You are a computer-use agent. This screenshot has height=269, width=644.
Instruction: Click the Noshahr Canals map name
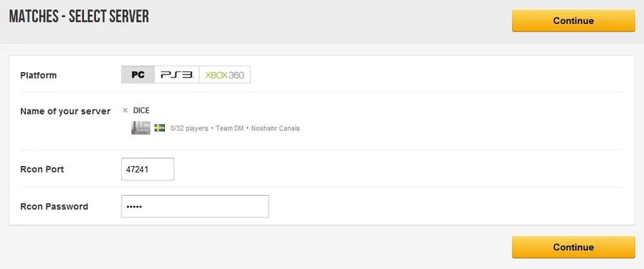point(276,128)
